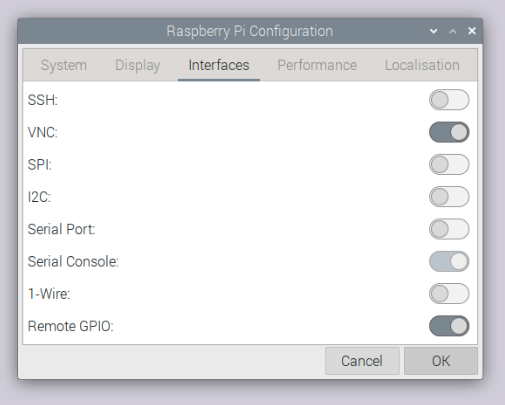Switch to the Display tab
505x405 pixels.
pos(138,65)
